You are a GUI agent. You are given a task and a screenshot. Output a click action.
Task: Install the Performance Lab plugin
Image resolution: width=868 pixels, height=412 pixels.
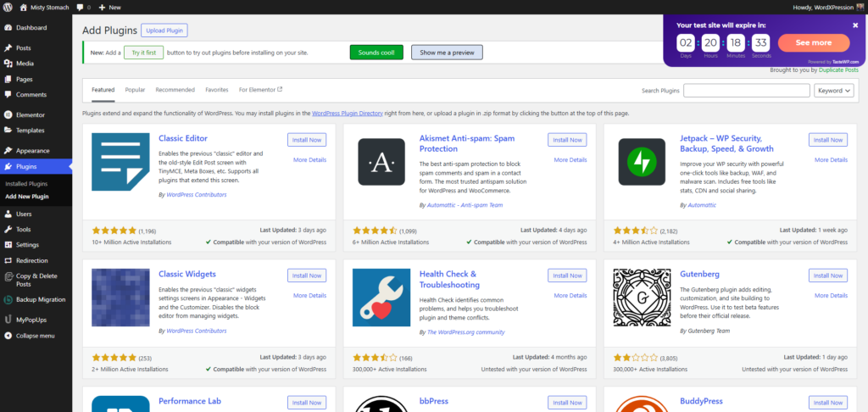pyautogui.click(x=307, y=403)
